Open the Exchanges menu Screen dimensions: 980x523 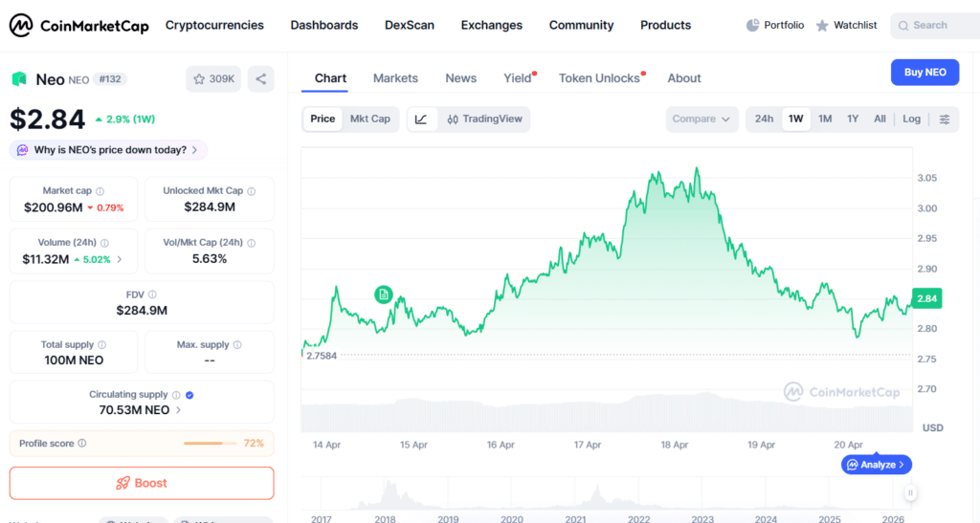[491, 26]
